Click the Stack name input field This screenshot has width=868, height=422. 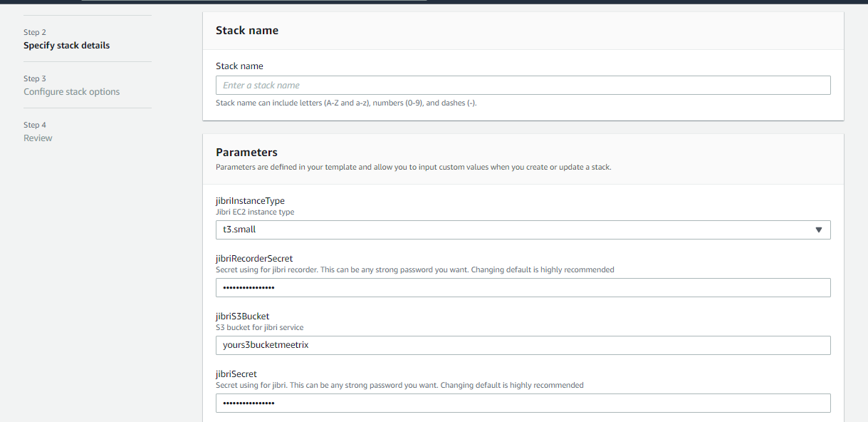click(x=523, y=86)
